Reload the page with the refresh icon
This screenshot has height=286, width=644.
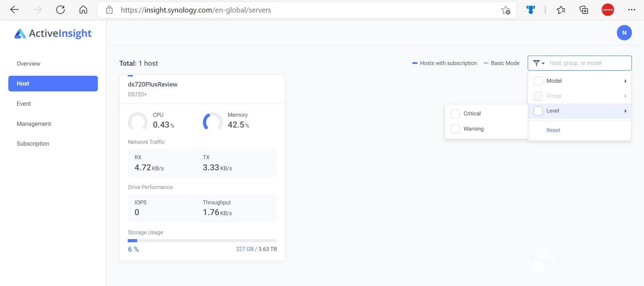[60, 10]
